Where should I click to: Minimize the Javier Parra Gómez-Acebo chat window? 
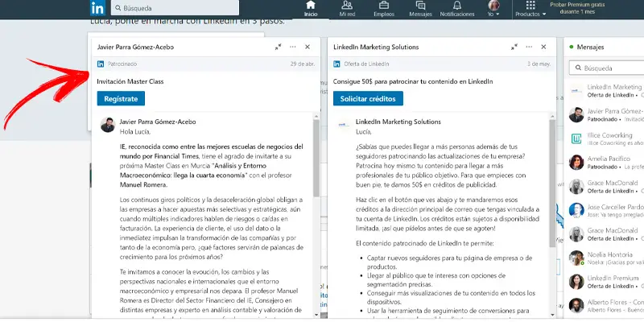click(278, 47)
